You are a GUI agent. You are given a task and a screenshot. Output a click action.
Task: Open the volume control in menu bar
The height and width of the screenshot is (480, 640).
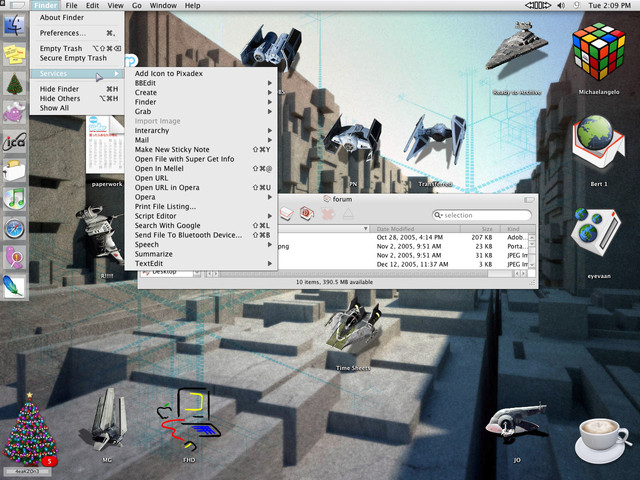(561, 5)
